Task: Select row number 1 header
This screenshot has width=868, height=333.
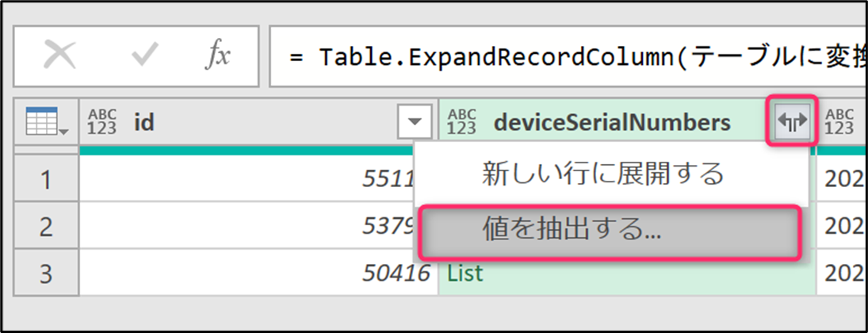Action: pyautogui.click(x=46, y=181)
